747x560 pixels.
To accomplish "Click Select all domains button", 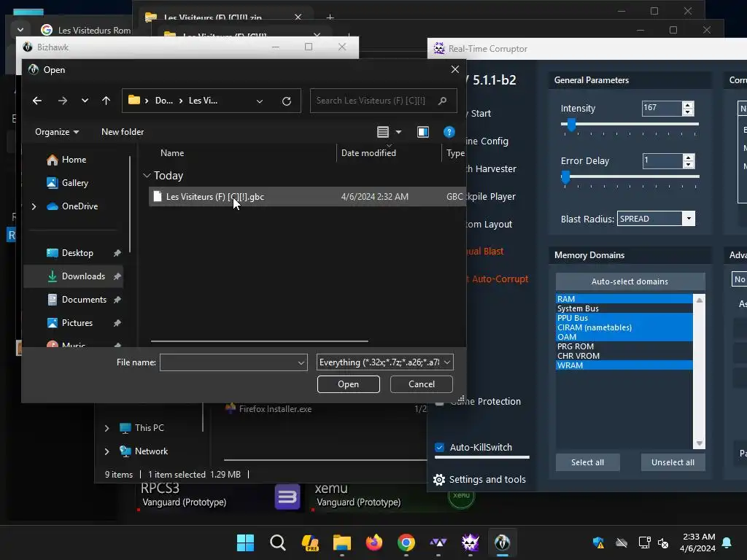I will click(x=587, y=462).
